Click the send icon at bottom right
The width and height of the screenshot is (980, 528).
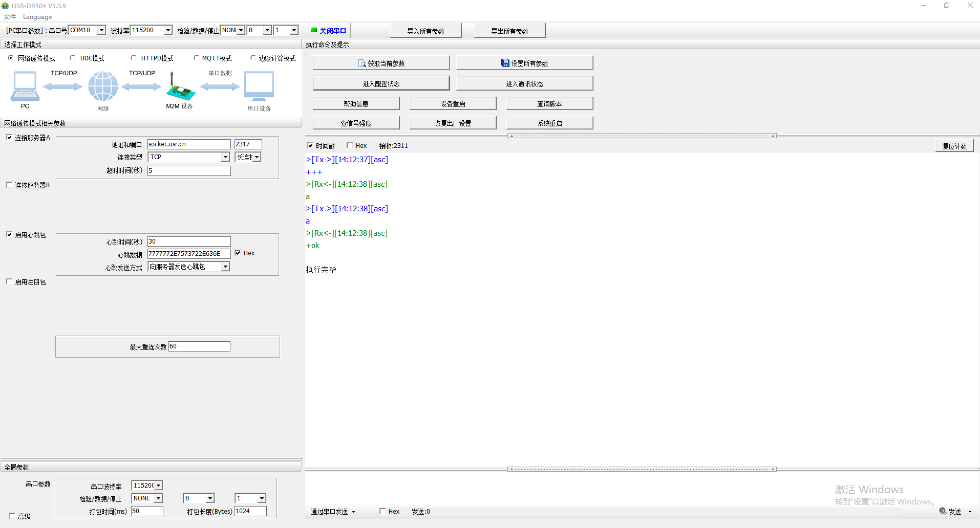point(943,511)
